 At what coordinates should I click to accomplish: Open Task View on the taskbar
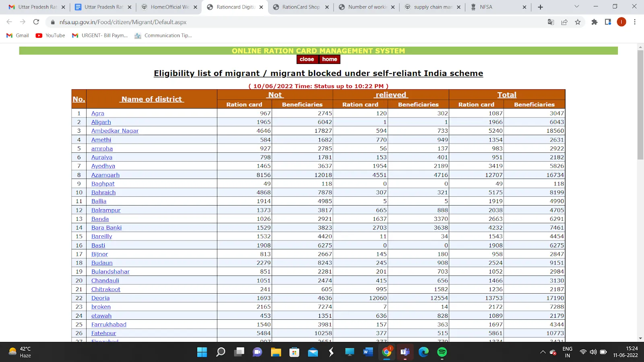point(239,352)
